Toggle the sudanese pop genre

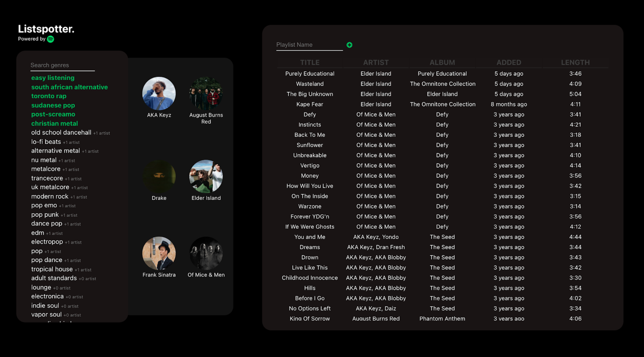point(53,105)
